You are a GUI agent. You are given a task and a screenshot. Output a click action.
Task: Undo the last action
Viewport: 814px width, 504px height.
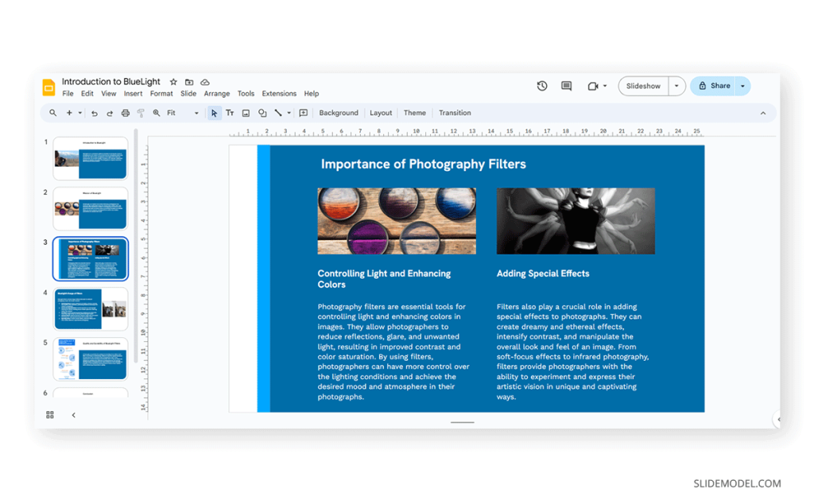[x=95, y=113]
